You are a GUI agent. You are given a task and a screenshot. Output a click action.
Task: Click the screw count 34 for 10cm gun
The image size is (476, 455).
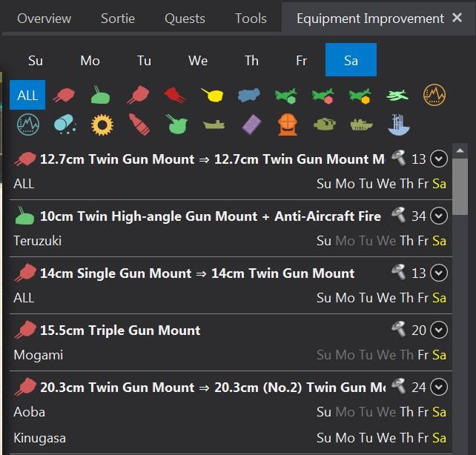(419, 216)
